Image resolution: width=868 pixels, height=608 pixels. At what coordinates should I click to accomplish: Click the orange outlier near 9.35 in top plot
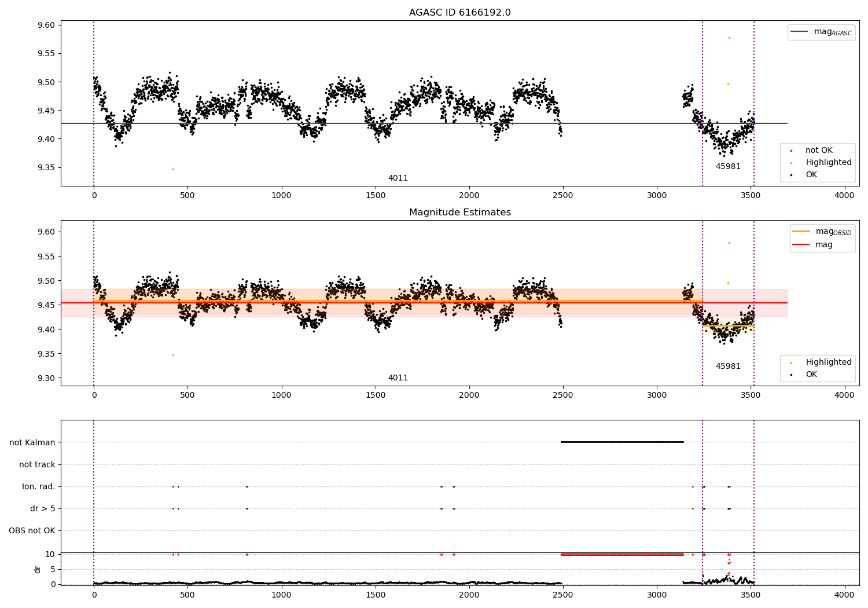[x=173, y=169]
